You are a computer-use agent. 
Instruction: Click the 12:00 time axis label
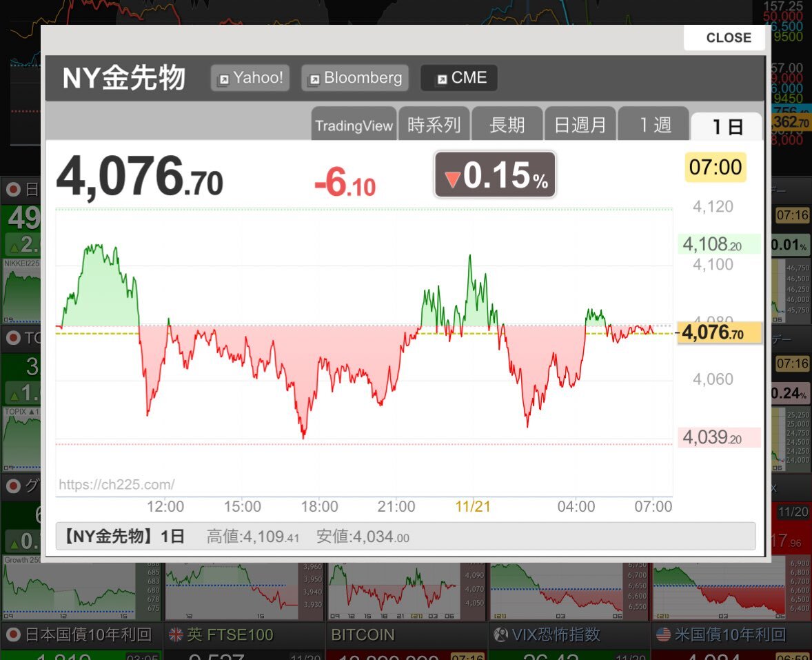(165, 506)
